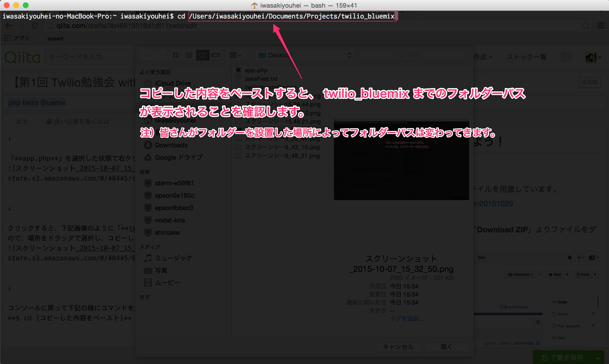Click the キャンセル button
Image resolution: width=609 pixels, height=364 pixels.
coord(398,347)
